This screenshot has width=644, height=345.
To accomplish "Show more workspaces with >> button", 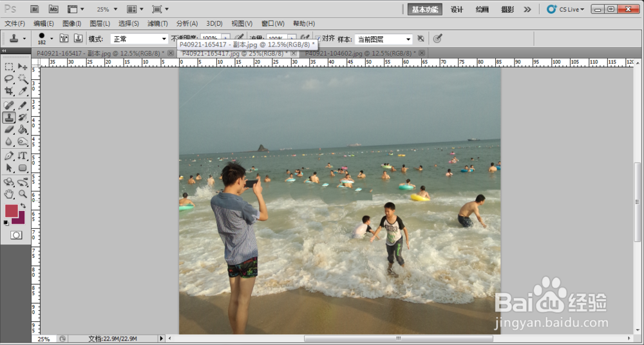I will pyautogui.click(x=527, y=10).
